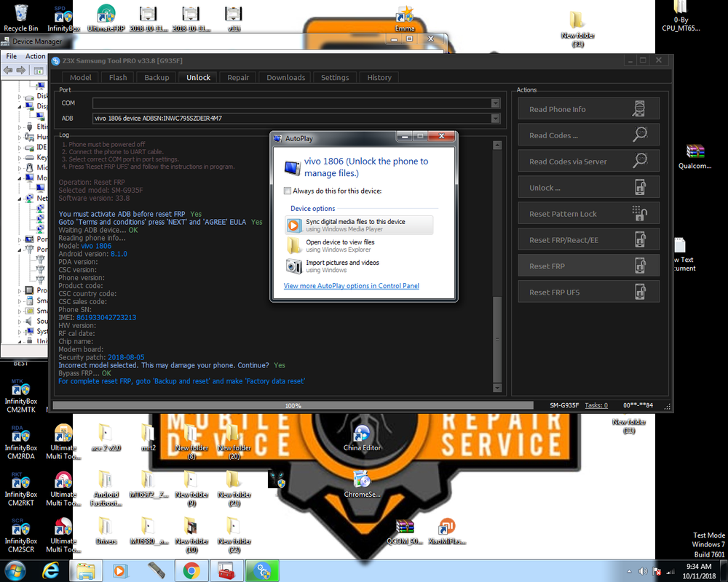
Task: Open Recycle Bin on the desktop
Action: coord(21,17)
